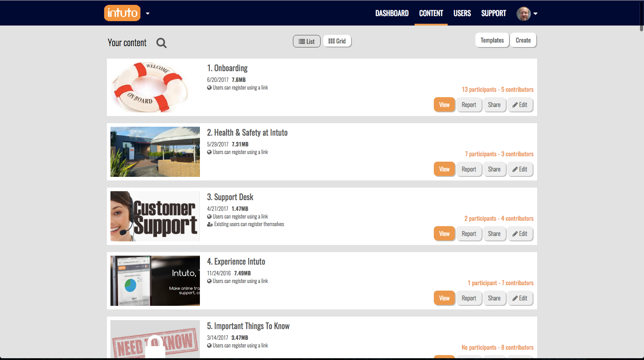Switch to Grid view
This screenshot has height=360, width=644.
pos(337,41)
